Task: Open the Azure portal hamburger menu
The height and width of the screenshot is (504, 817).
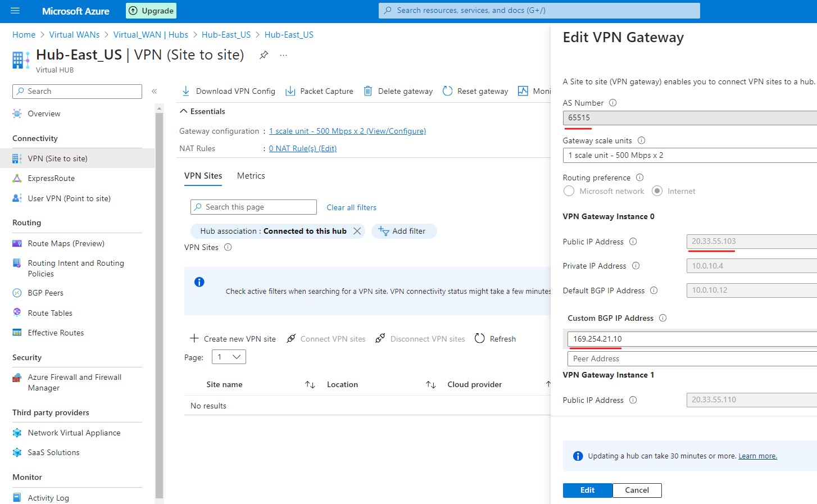Action: (15, 11)
